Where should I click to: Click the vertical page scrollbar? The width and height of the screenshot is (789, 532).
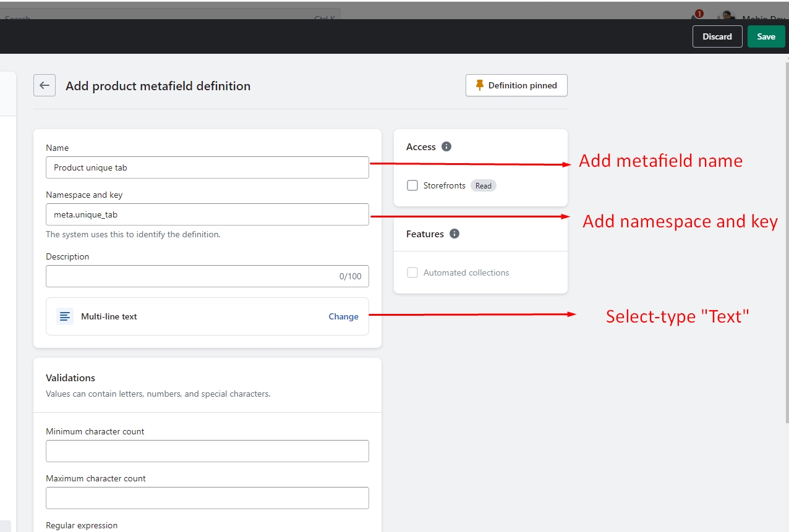[x=787, y=247]
